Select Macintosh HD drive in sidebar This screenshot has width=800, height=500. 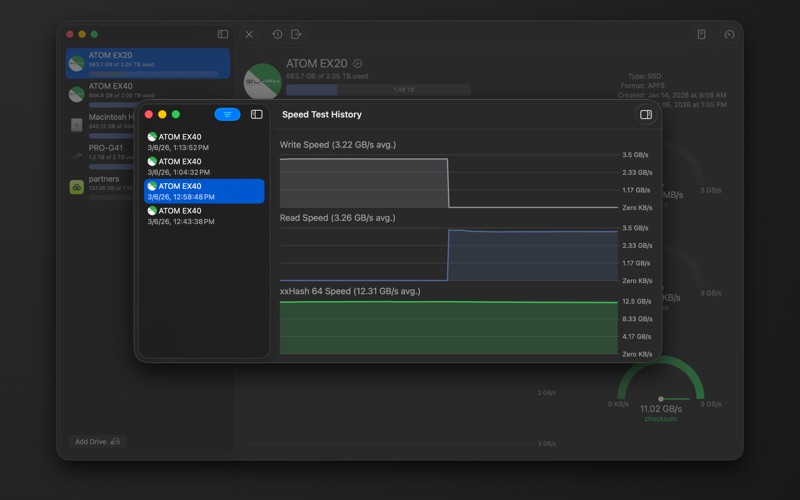click(x=101, y=124)
